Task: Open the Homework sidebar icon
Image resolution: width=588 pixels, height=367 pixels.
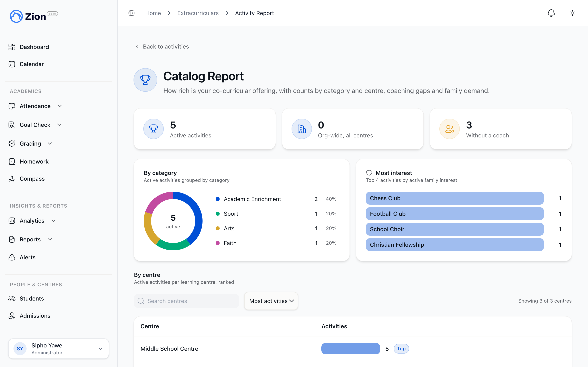Action: click(x=12, y=161)
